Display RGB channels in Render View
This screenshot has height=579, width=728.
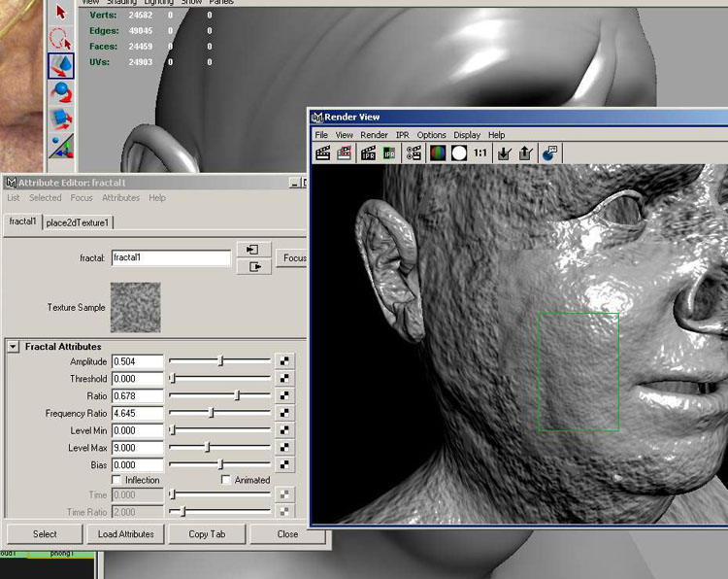tap(438, 153)
